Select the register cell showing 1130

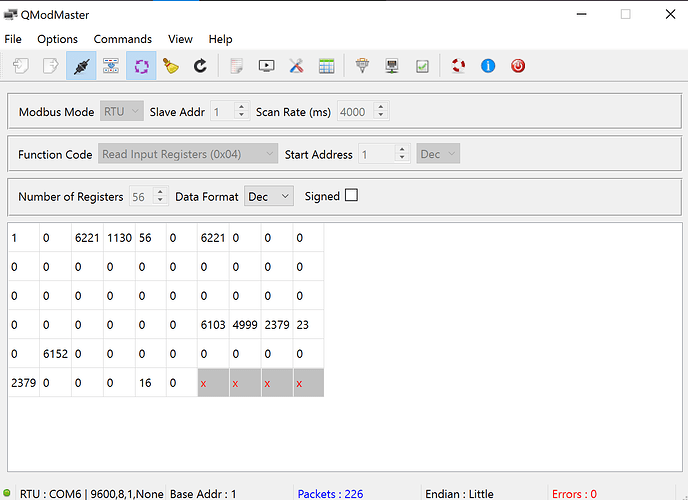(119, 238)
